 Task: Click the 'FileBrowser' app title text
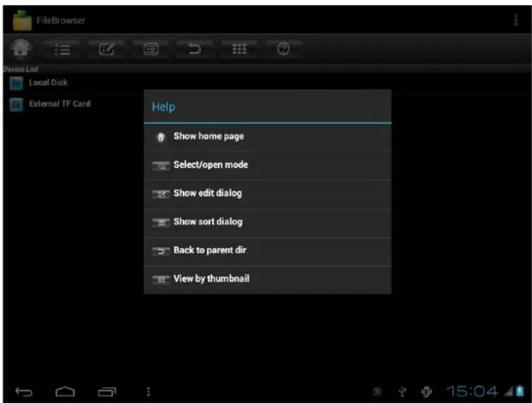[61, 20]
